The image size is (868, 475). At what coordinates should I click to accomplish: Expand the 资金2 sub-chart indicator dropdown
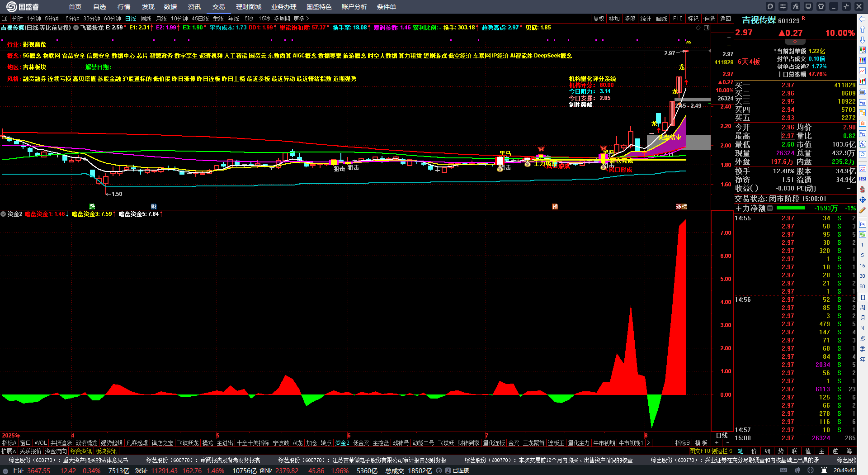(x=3, y=214)
